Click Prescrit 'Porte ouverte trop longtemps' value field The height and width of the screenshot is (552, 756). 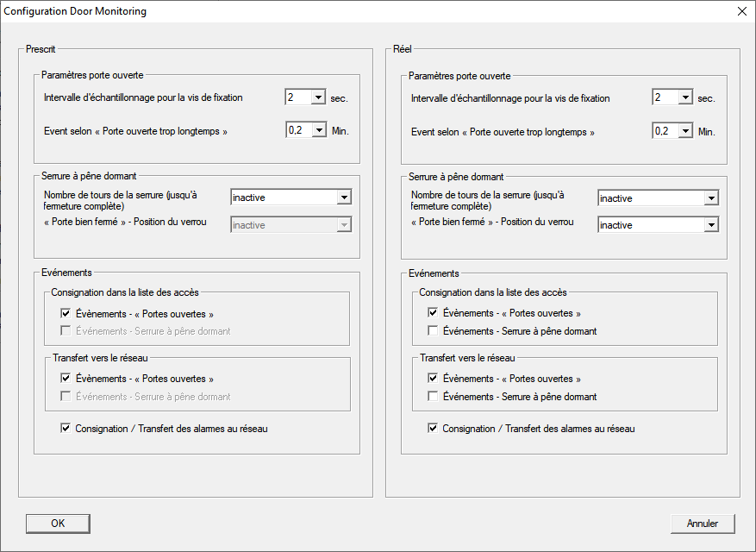(297, 130)
